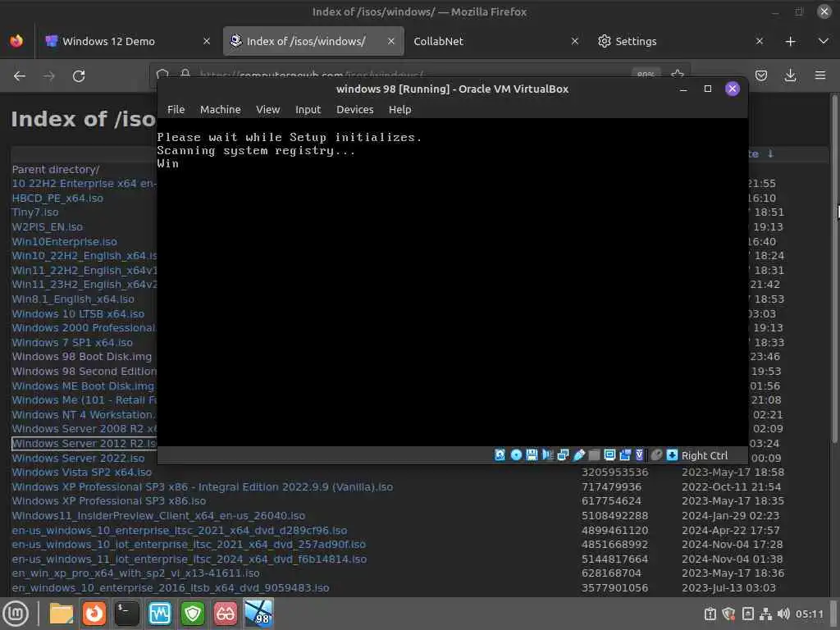Screen dimensions: 840x630
Task: Open a new Firefox tab with plus button
Action: tap(790, 41)
